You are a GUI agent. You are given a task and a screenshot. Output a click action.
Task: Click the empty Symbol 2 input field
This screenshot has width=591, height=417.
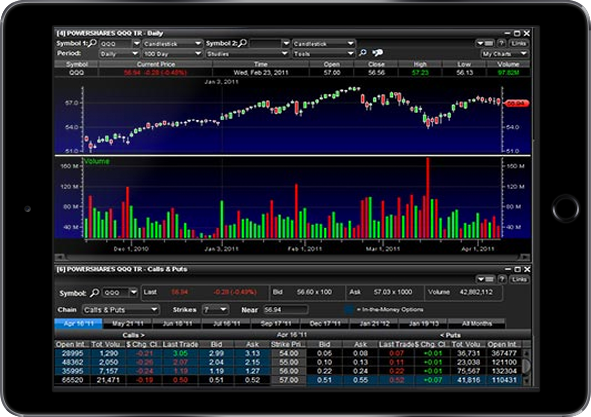[265, 44]
